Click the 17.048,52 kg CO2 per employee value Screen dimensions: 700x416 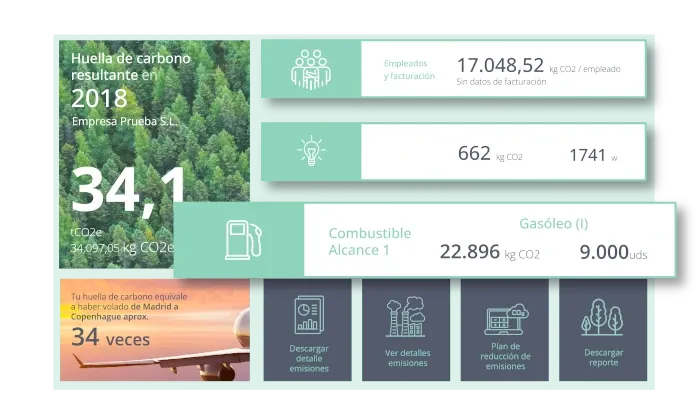500,65
